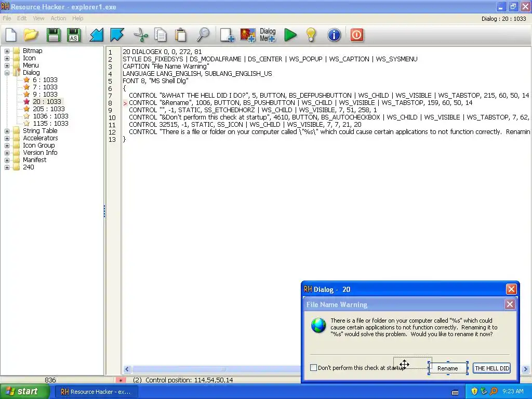This screenshot has height=399, width=532.
Task: Click the FONT 8, "MS Shell Dlg" line
Action: pos(155,81)
